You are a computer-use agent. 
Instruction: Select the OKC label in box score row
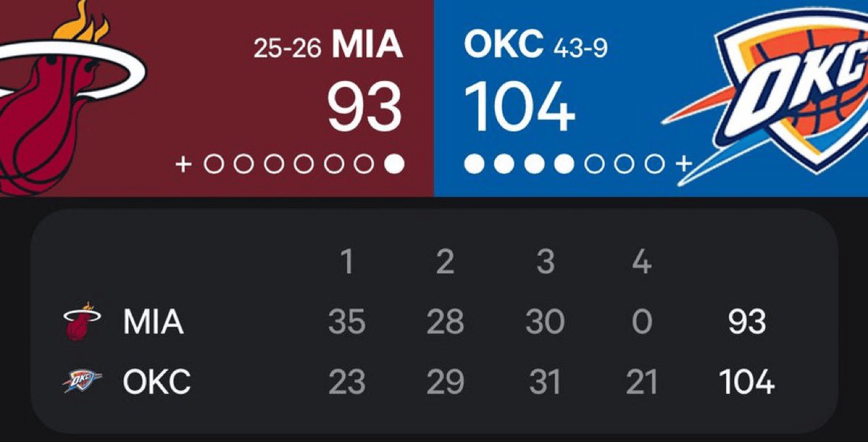click(x=156, y=382)
